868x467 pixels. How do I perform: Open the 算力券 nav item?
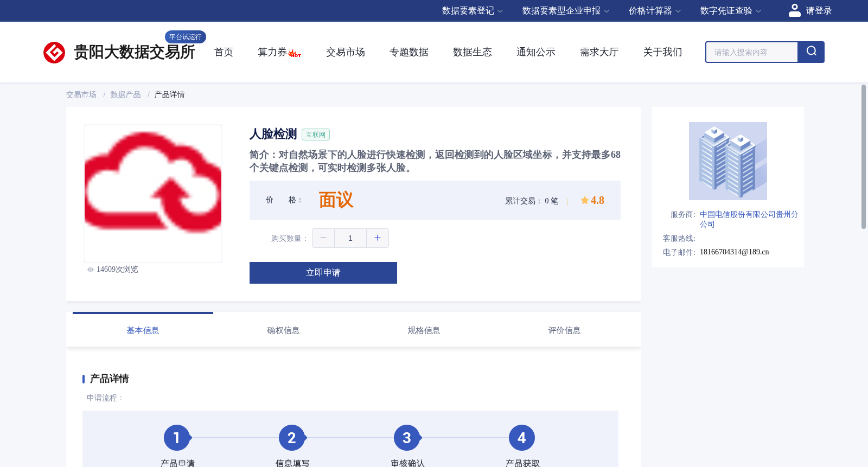click(272, 52)
